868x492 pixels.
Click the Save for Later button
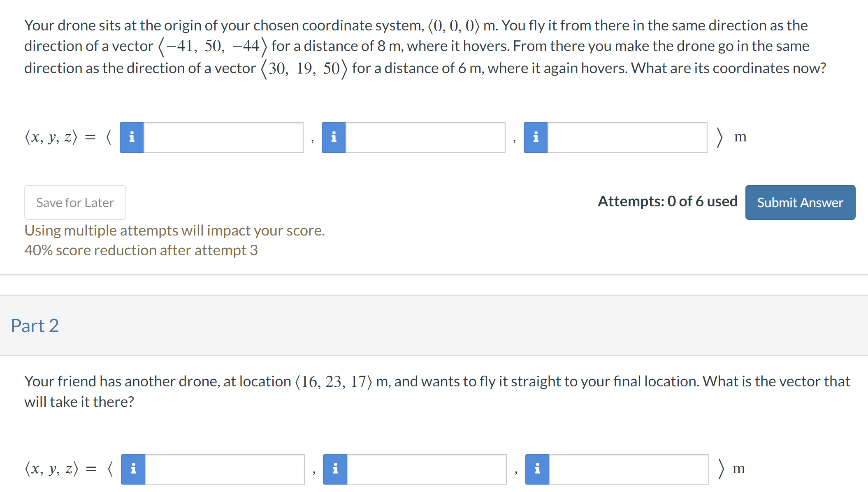pyautogui.click(x=75, y=202)
